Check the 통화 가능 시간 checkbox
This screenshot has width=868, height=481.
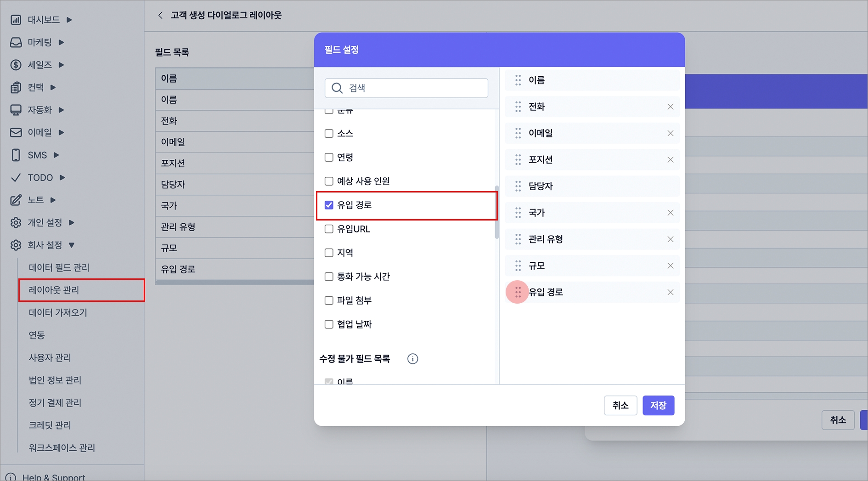pyautogui.click(x=329, y=277)
